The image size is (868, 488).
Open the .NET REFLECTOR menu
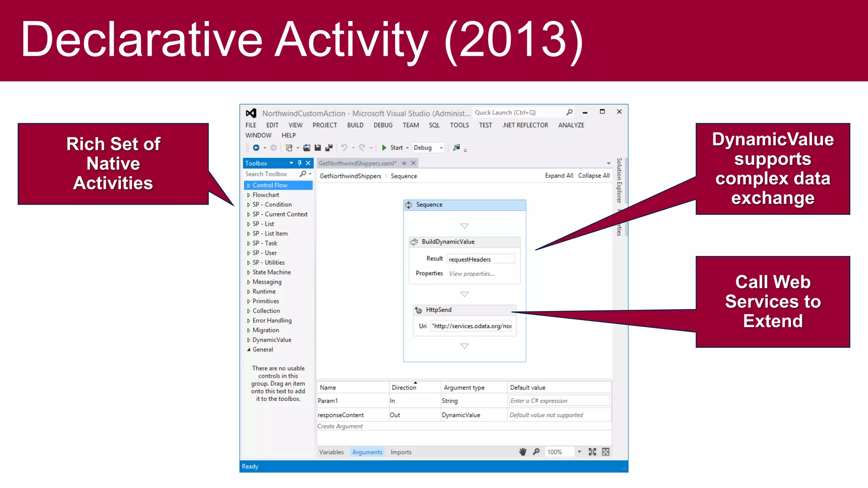point(525,125)
